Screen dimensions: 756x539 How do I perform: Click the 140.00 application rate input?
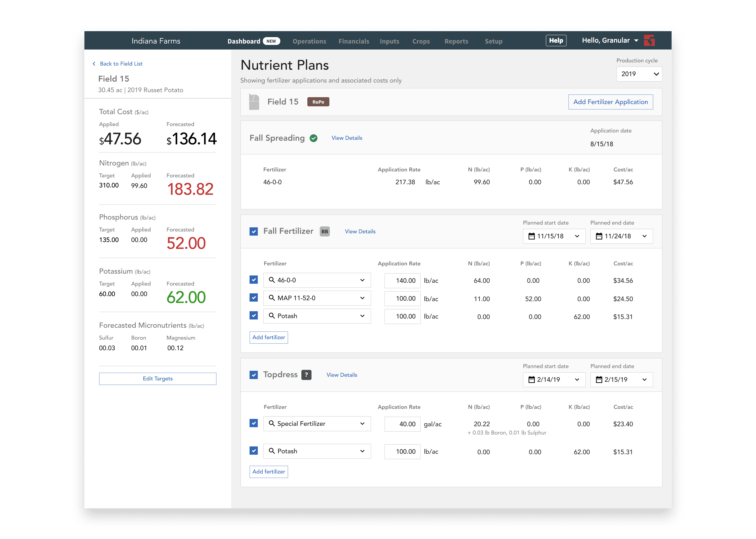402,280
